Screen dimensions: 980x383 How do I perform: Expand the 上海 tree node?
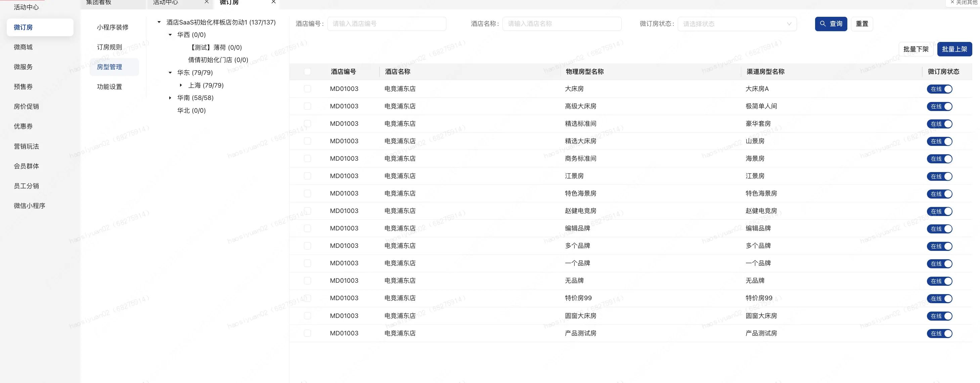181,86
